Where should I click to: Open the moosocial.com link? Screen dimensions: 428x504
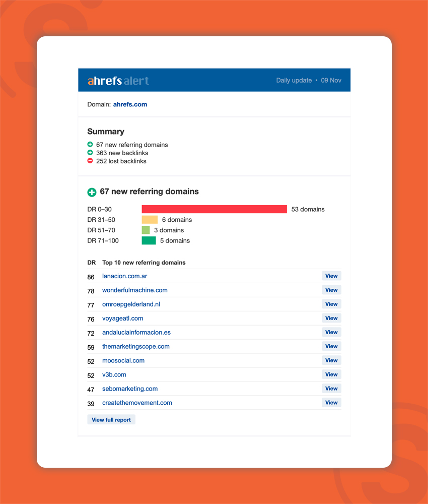[123, 361]
